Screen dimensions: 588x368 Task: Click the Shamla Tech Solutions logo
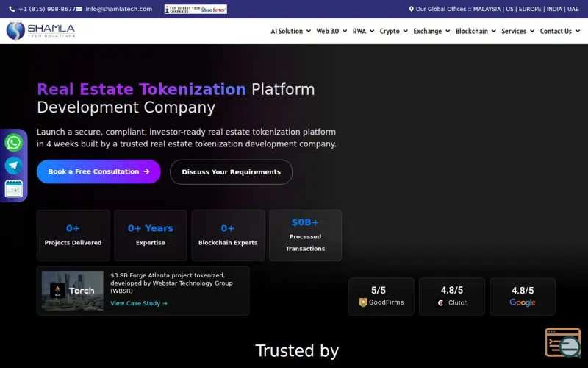point(40,31)
